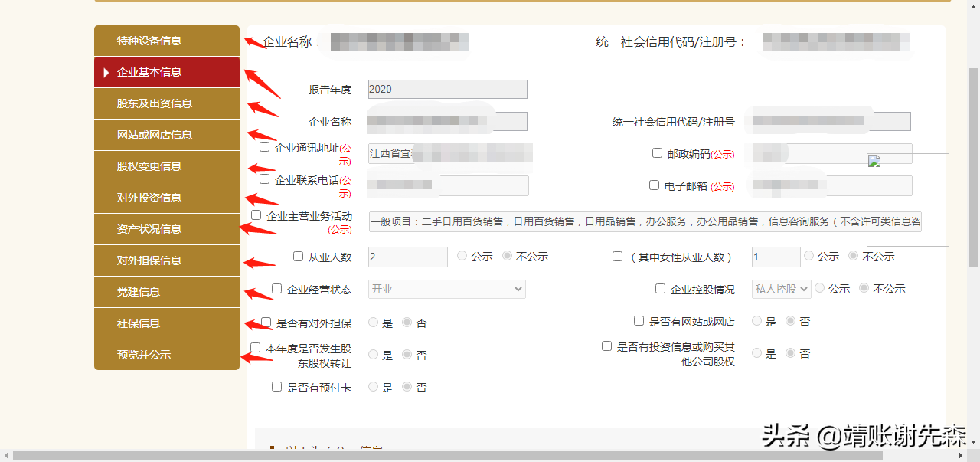Viewport: 980px width, 462px height.
Task: Select the 资产状况信息 sidebar item
Action: pyautogui.click(x=166, y=229)
